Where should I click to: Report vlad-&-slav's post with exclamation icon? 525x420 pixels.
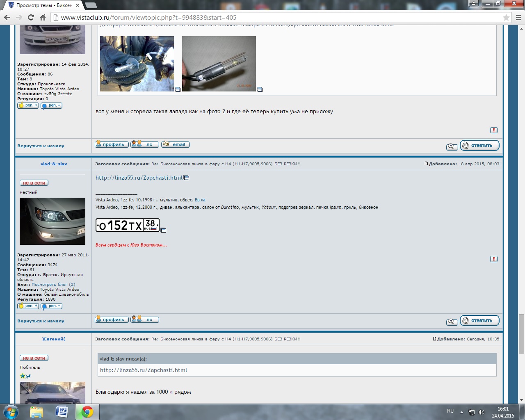click(x=494, y=259)
